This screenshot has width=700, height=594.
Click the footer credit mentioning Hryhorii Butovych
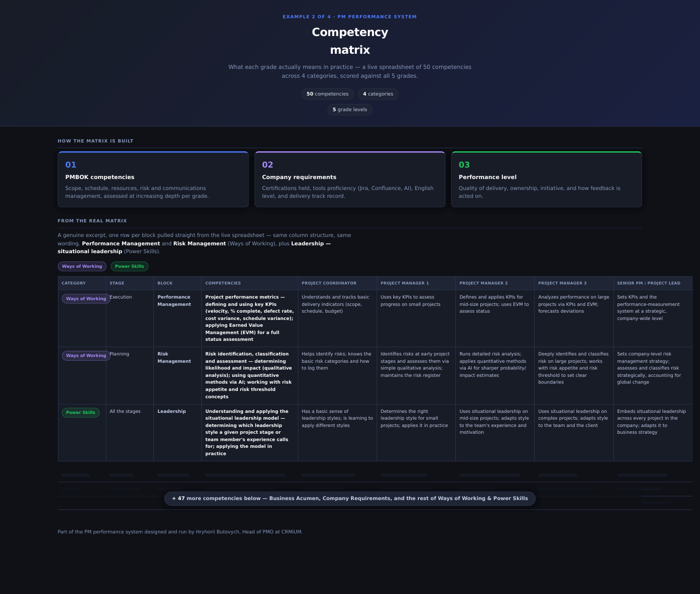pos(180,532)
